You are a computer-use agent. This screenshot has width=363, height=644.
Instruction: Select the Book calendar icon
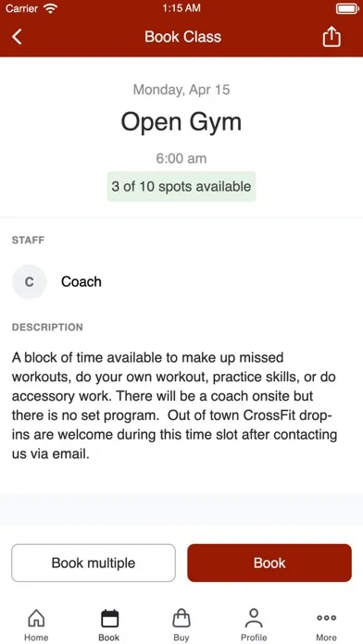109,618
